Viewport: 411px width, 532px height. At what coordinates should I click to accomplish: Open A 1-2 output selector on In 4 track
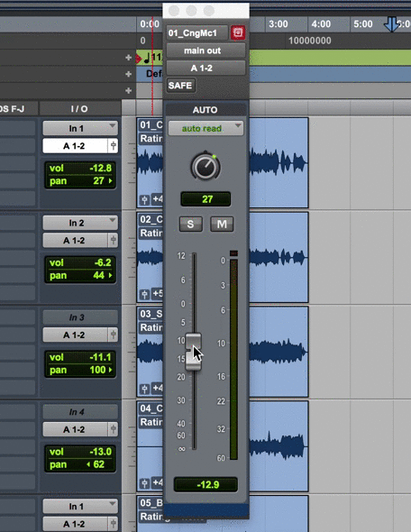(75, 429)
